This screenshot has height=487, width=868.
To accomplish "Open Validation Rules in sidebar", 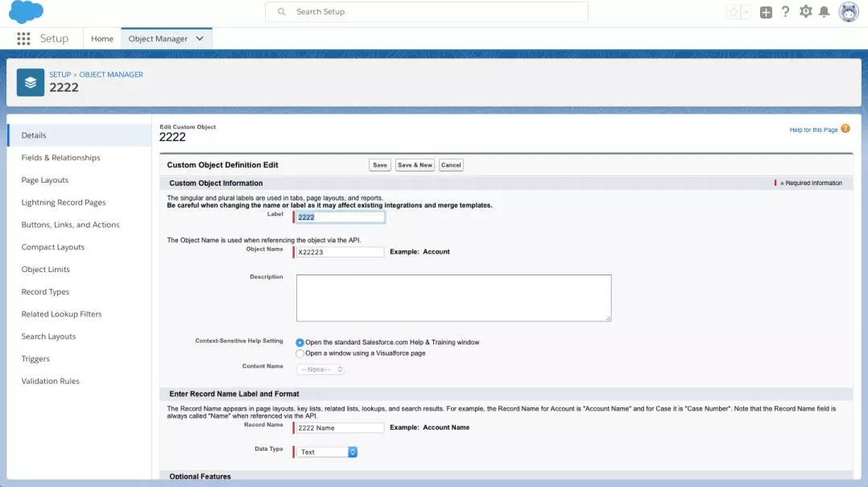I will [x=51, y=382].
